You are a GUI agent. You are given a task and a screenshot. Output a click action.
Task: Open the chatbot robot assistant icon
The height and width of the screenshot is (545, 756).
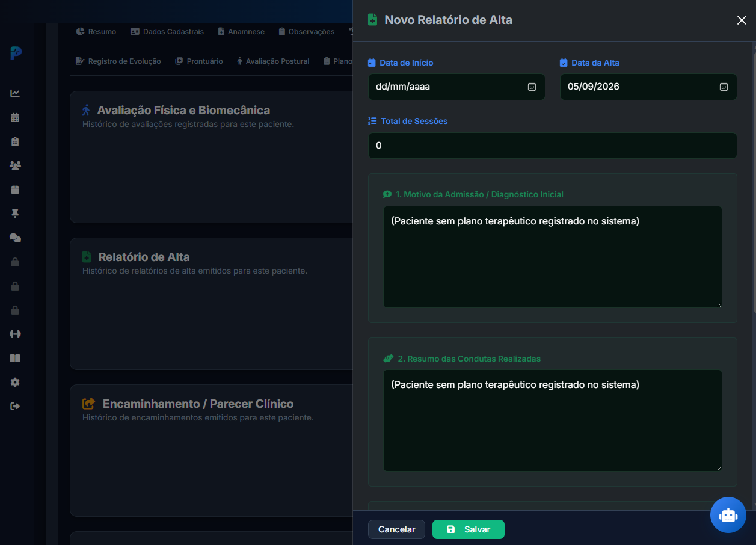point(728,515)
